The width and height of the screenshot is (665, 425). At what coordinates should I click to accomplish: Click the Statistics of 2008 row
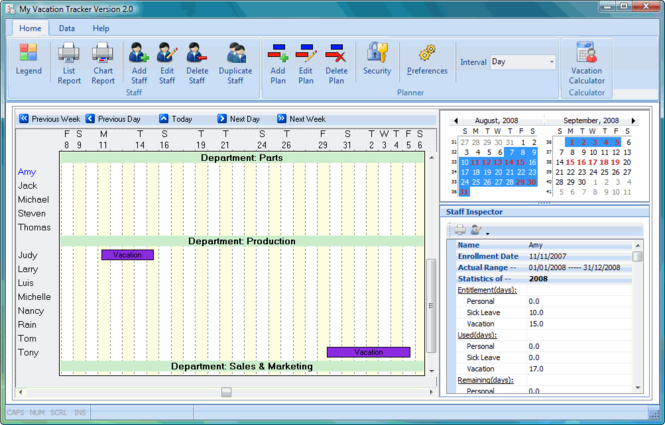point(544,279)
